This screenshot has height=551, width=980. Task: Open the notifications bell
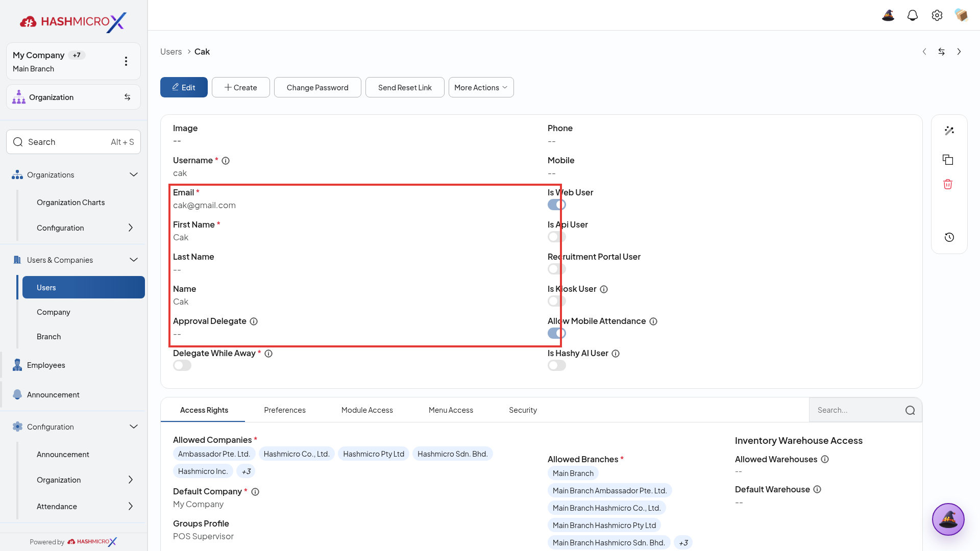tap(913, 15)
